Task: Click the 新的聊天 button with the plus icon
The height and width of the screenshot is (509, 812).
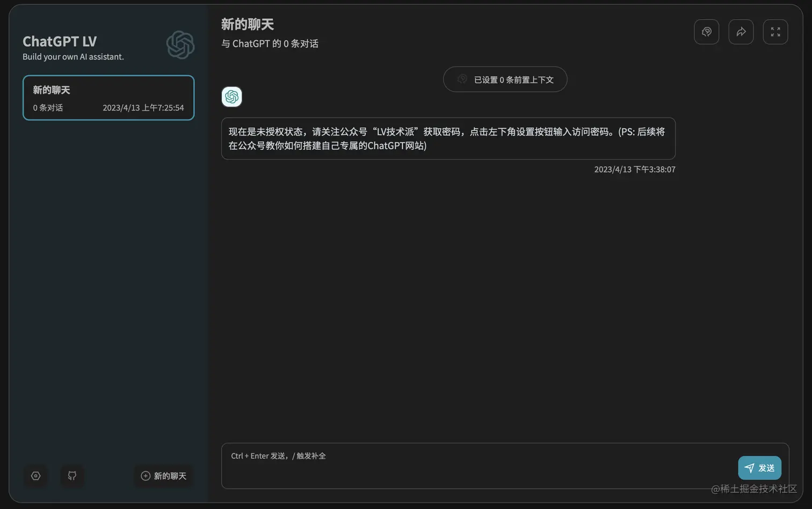Action: pos(164,476)
